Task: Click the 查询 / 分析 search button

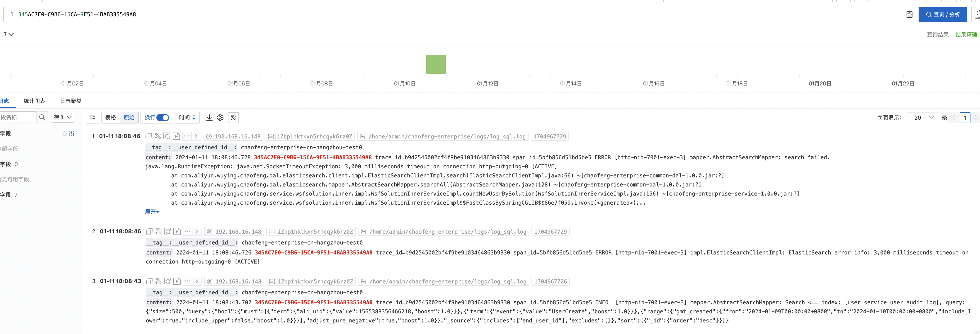Action: click(942, 15)
